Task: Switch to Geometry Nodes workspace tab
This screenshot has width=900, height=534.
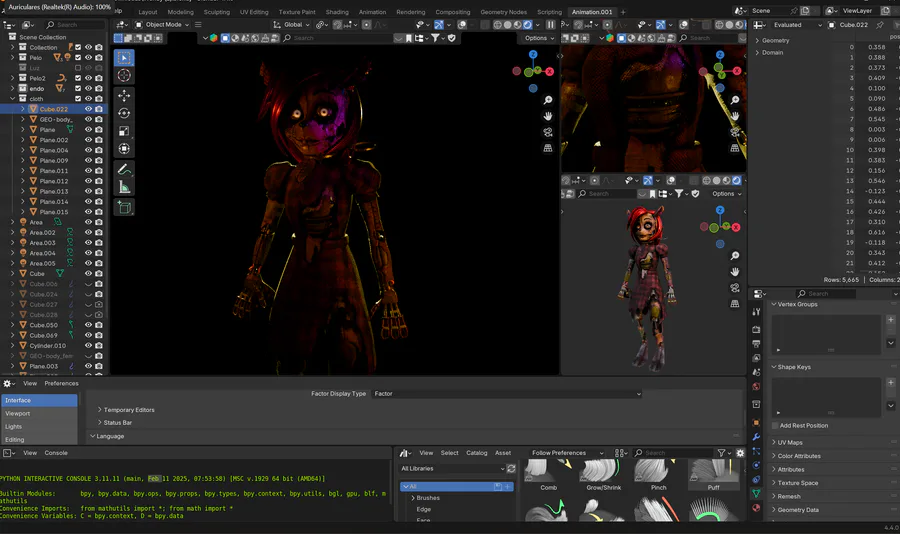Action: coord(503,12)
